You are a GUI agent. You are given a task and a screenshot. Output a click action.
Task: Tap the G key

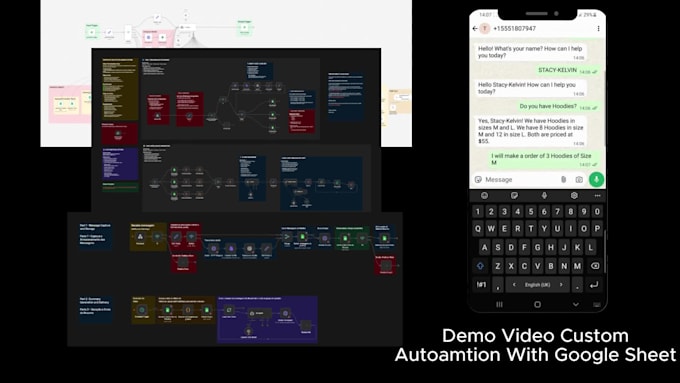tap(538, 248)
